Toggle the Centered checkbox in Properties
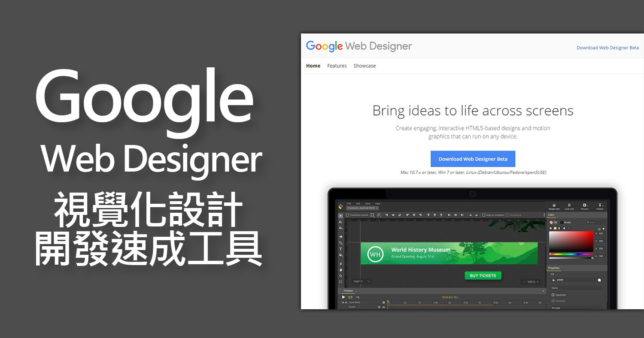Viewport: 644px width, 338px height. coord(553,301)
